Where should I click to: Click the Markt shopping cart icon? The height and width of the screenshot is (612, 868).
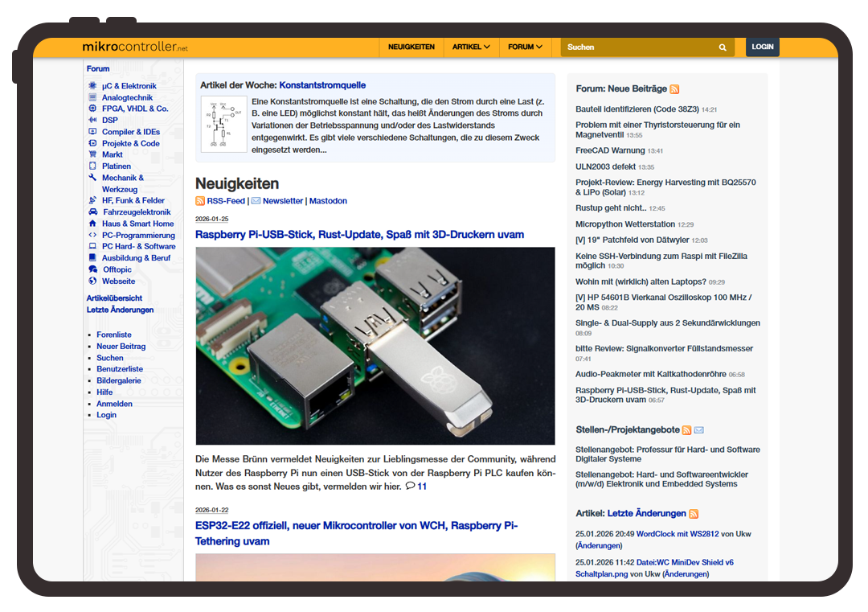[92, 154]
